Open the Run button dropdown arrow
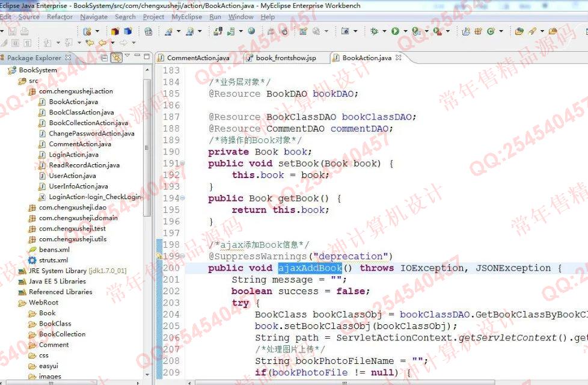Image resolution: width=588 pixels, height=385 pixels. (405, 32)
